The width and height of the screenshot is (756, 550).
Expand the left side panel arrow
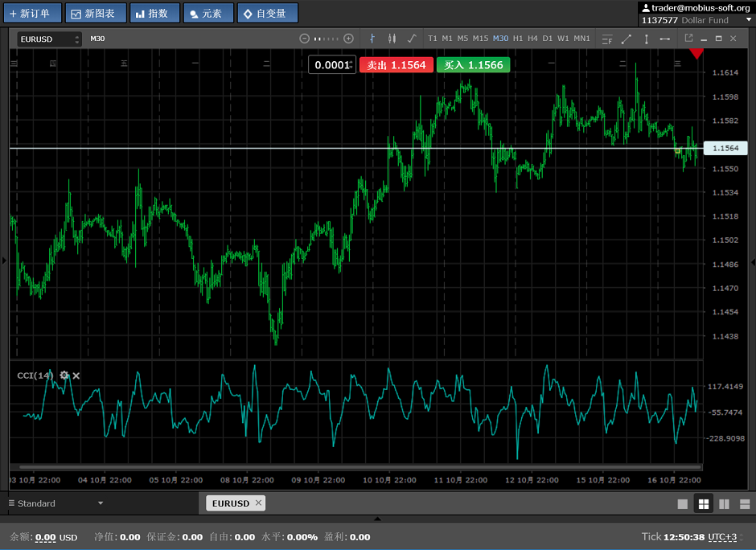(x=4, y=261)
